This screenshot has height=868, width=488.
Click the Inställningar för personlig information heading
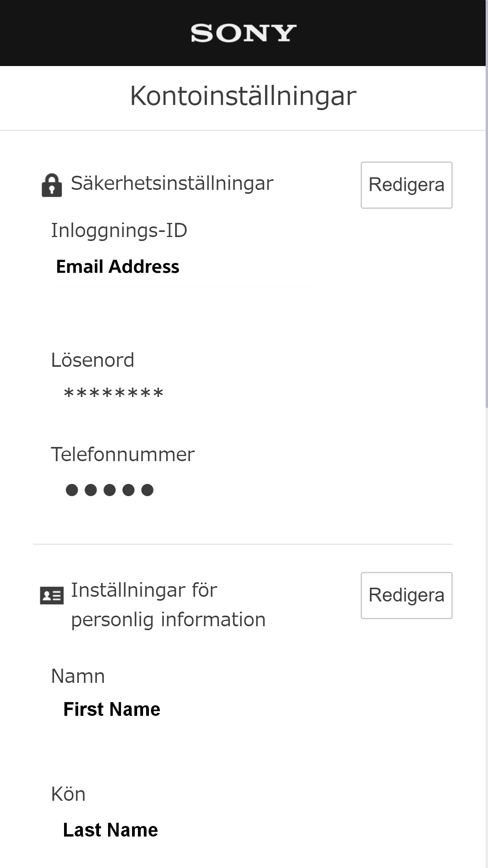168,605
